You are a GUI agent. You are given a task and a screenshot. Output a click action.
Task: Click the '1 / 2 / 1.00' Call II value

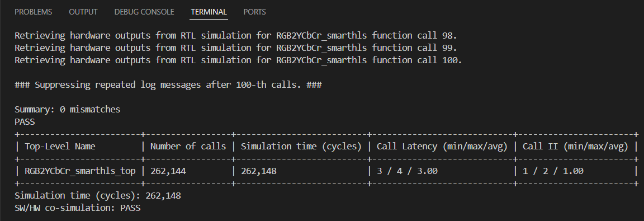tap(553, 171)
